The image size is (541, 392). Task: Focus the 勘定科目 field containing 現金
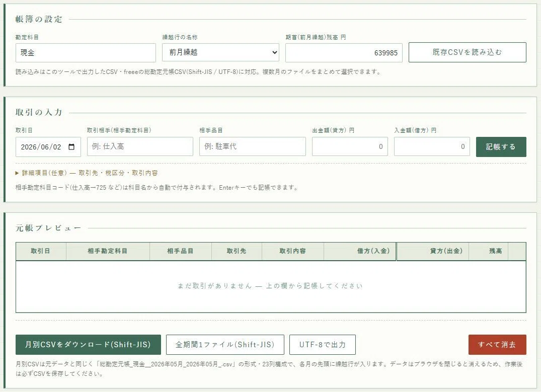[x=86, y=53]
